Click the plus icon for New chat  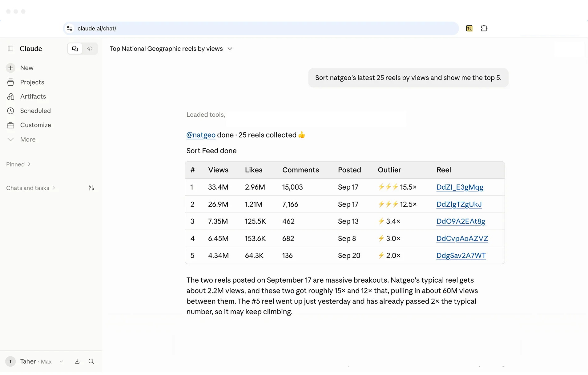(10, 68)
